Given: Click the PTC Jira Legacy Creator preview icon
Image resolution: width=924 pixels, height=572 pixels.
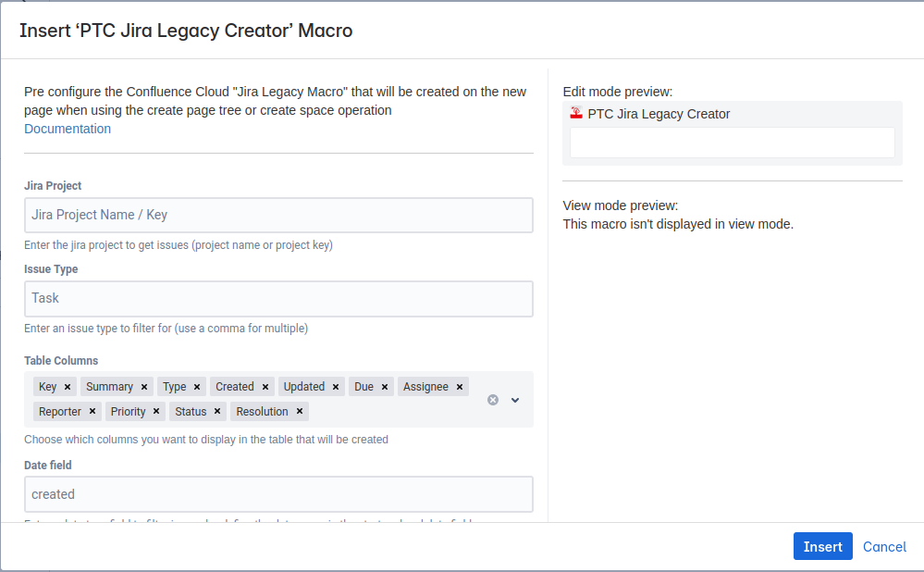Looking at the screenshot, I should tap(576, 114).
